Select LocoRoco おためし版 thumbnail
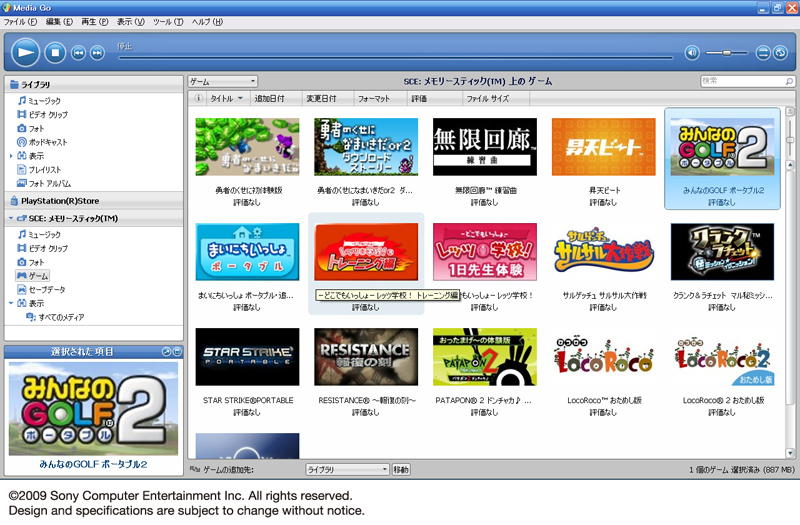Screen dimensions: 800x525 [x=604, y=357]
